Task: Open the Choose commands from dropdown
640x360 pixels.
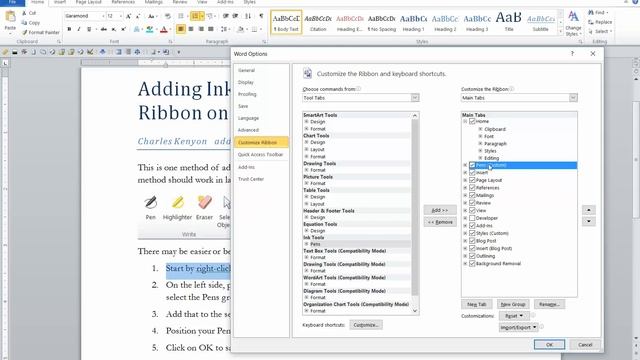Action: click(415, 98)
